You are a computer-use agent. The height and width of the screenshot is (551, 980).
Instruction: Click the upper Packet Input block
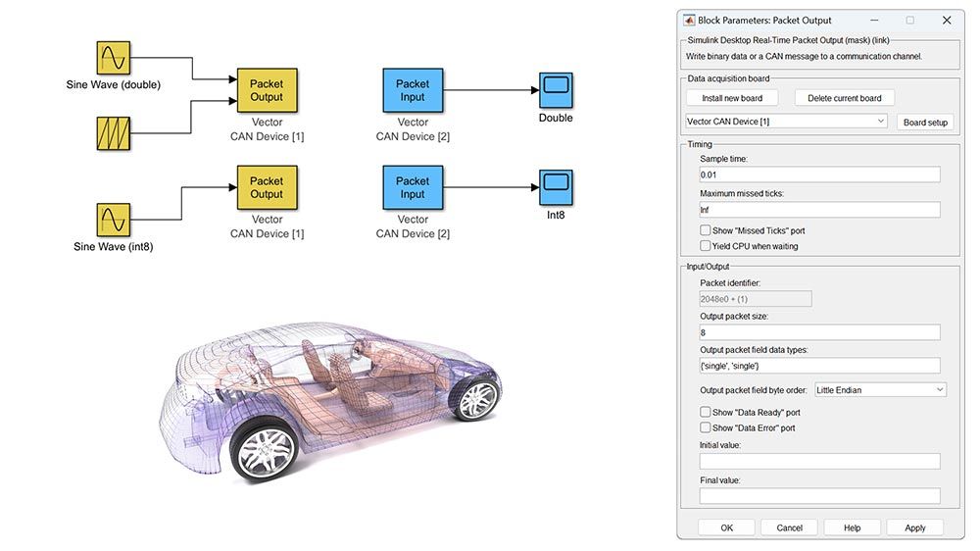tap(413, 91)
